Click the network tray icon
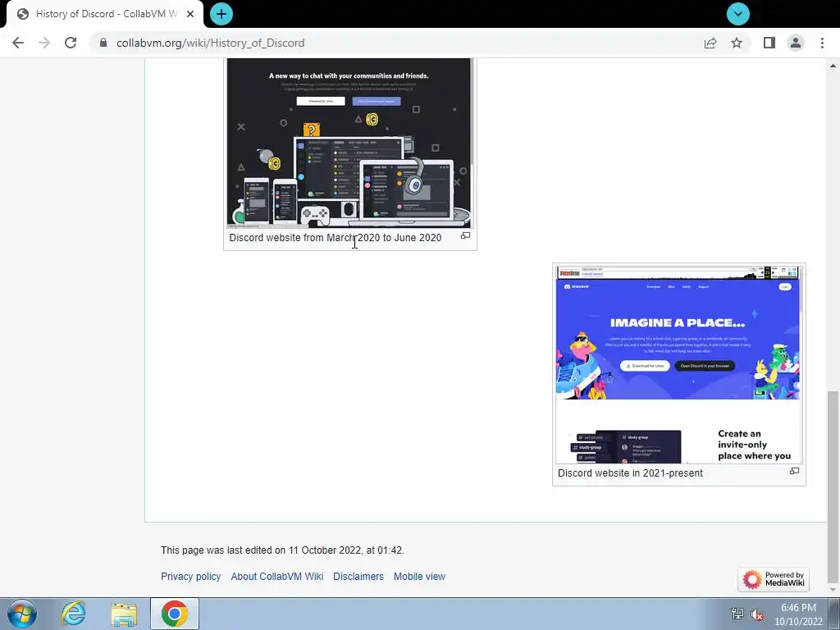The width and height of the screenshot is (840, 630). 737,614
